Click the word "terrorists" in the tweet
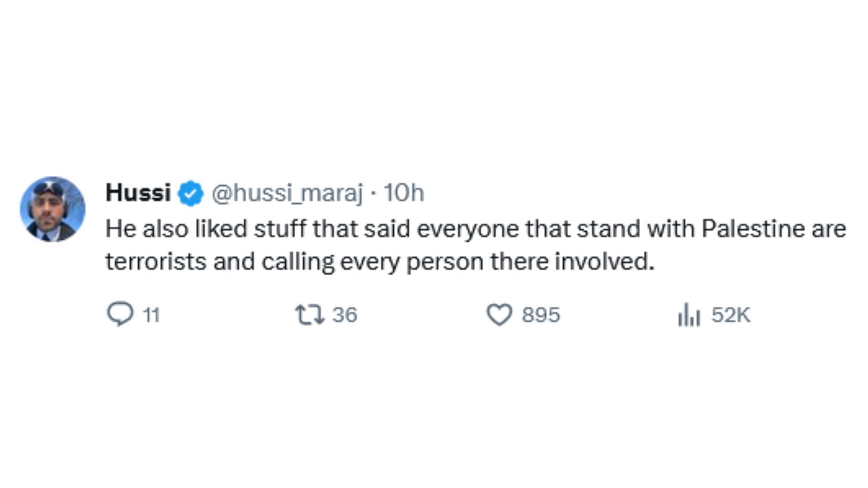Image resolution: width=868 pixels, height=488 pixels. pos(156,262)
